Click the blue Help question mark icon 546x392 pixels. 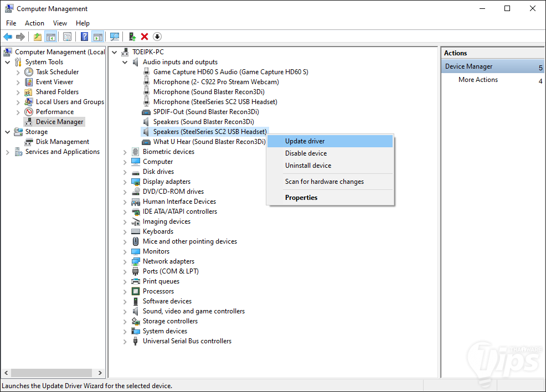(x=84, y=37)
